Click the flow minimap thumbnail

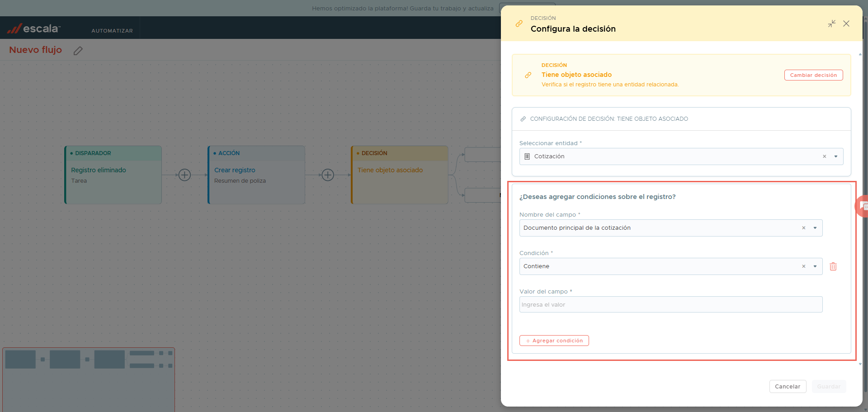coord(89,379)
